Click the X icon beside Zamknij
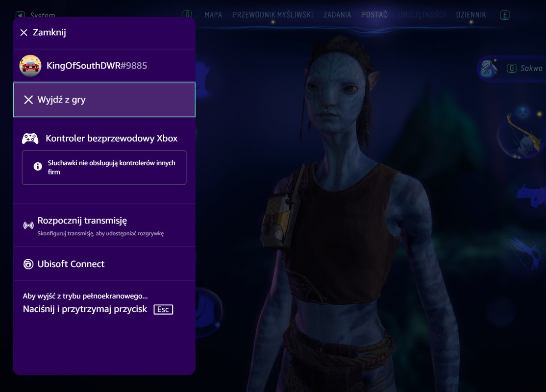The image size is (546, 392). click(x=24, y=33)
